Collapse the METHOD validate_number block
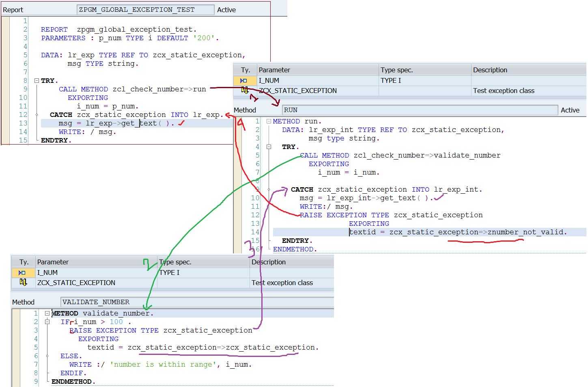This screenshot has width=588, height=387. pyautogui.click(x=47, y=313)
